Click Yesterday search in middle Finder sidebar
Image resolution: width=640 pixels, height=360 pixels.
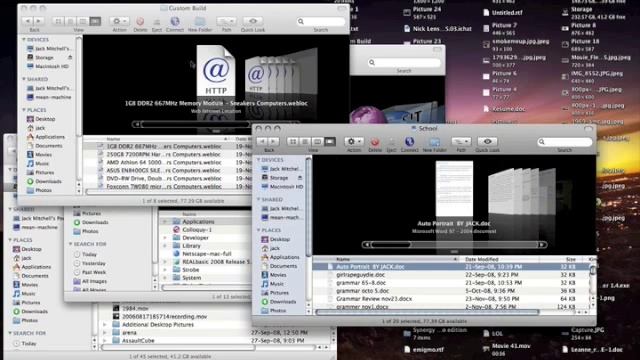[93, 263]
